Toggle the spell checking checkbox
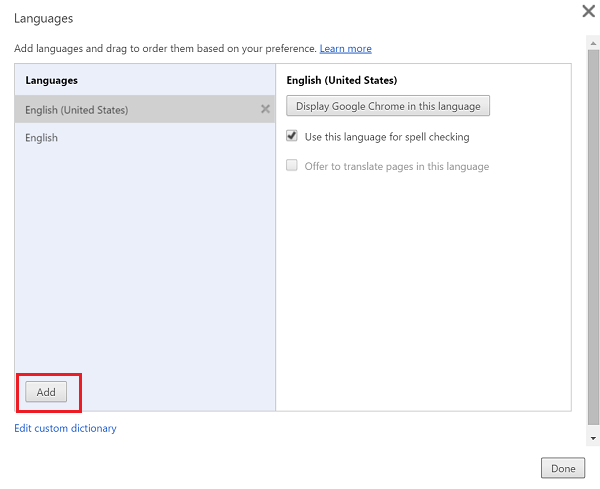Screen dimensions: 600x489 pyautogui.click(x=292, y=136)
